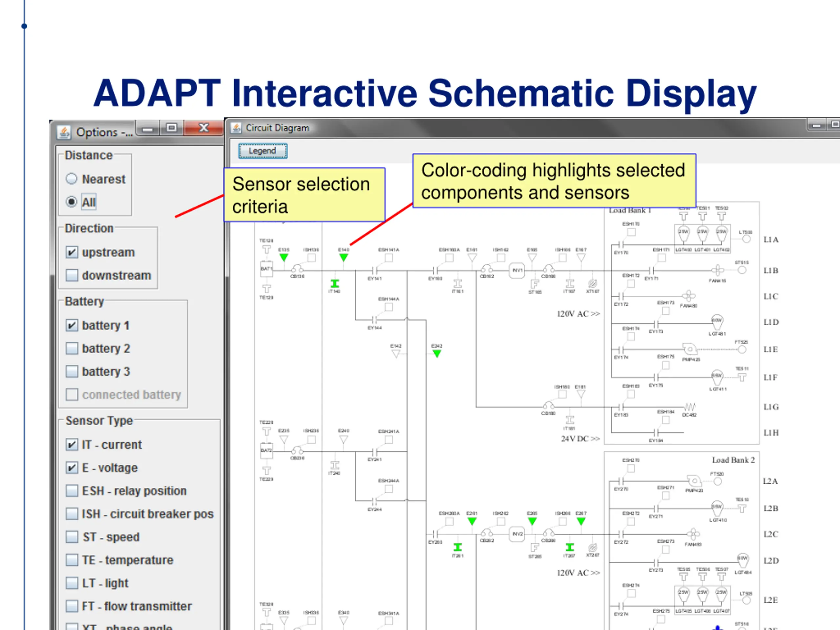The width and height of the screenshot is (840, 630).
Task: Click the 24V DC >> label
Action: [x=580, y=439]
